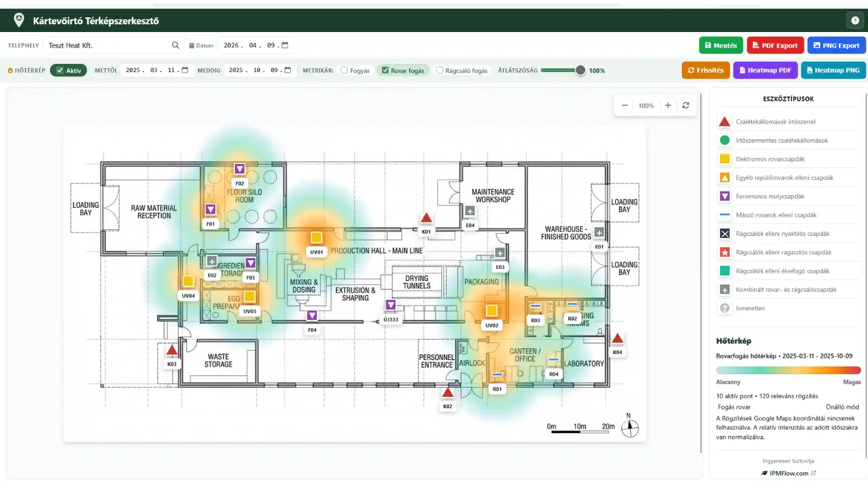Open the Dátum calendar picker
The width and height of the screenshot is (868, 488).
pos(285,46)
